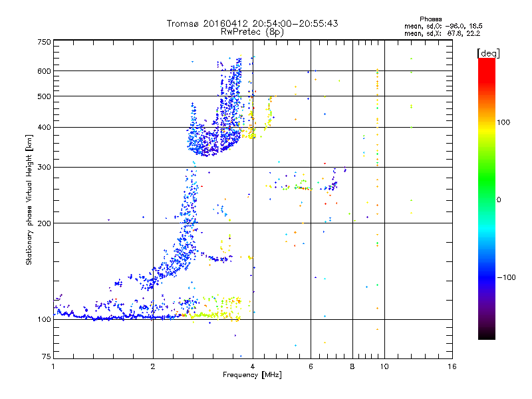Click the plot title 'Tromsø 20160412 20:54:00-20:55:43'

click(252, 23)
